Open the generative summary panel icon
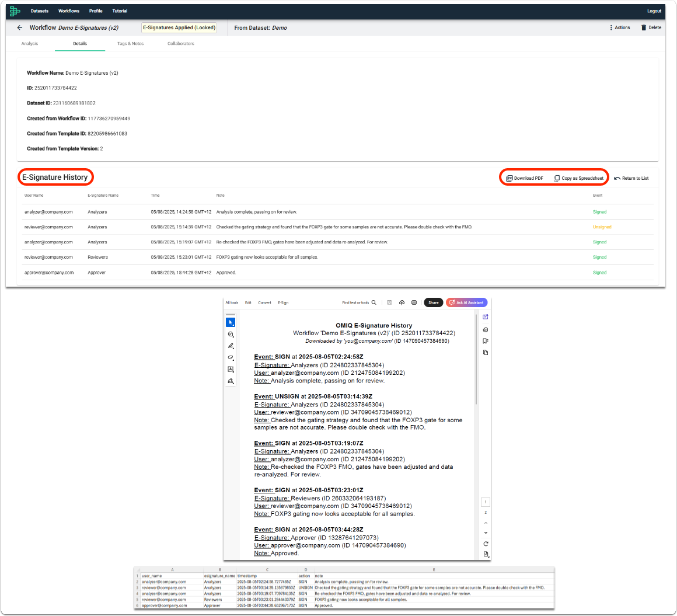Image resolution: width=677 pixels, height=616 pixels. coord(486,317)
